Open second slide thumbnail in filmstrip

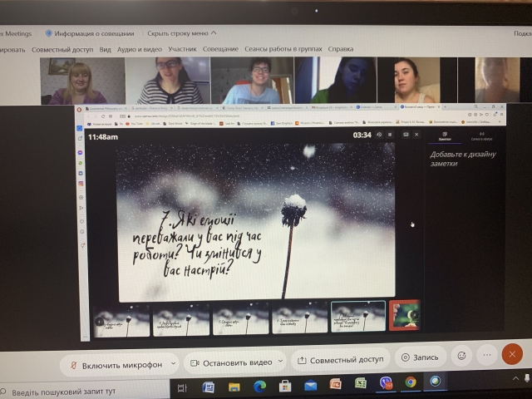[181, 320]
